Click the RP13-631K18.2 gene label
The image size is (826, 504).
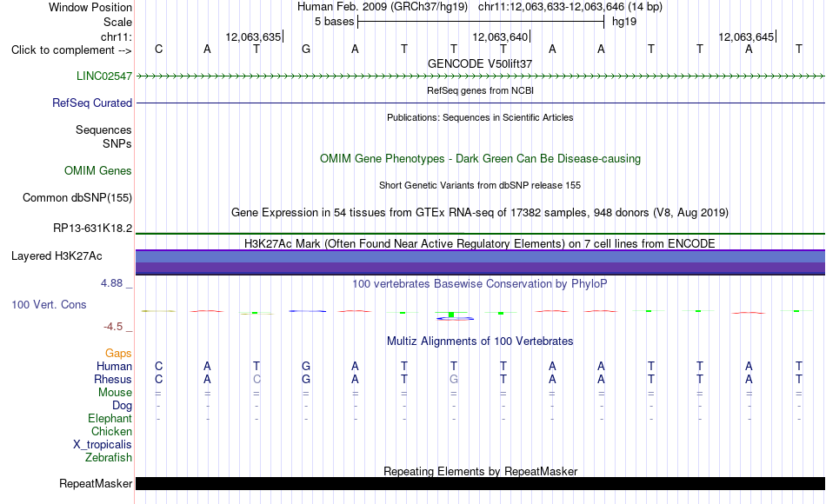[x=93, y=228]
